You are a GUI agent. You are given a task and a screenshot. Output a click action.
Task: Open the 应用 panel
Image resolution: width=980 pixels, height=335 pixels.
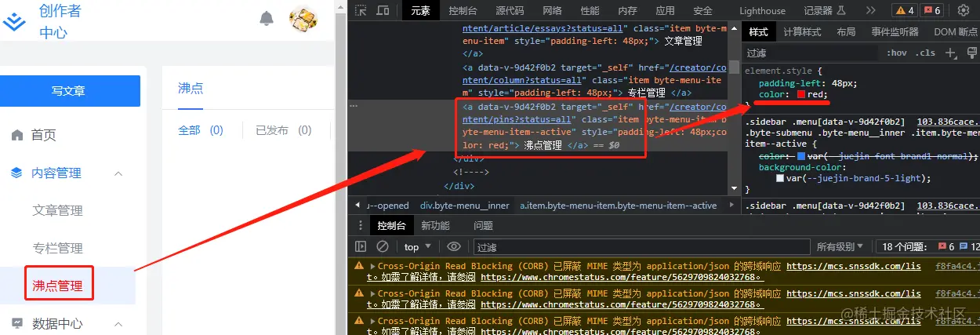point(665,10)
